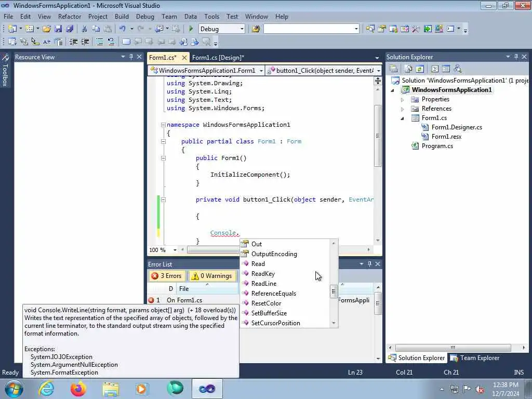
Task: Click the Add New Item toolbar icon
Action: coord(30,29)
